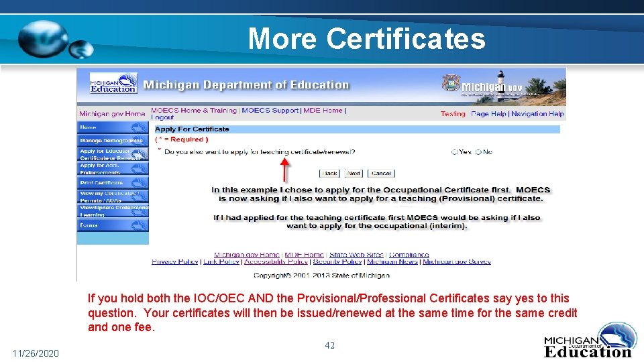Open the MDE Home link in the top navigation

tap(323, 111)
